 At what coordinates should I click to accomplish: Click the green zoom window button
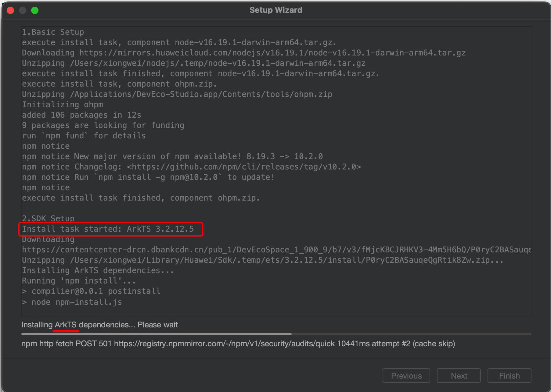[x=35, y=10]
